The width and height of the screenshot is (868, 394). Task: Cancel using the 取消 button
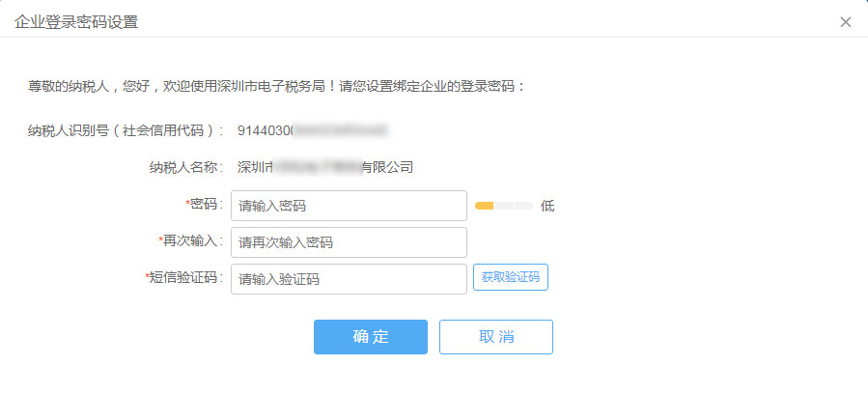[x=496, y=336]
